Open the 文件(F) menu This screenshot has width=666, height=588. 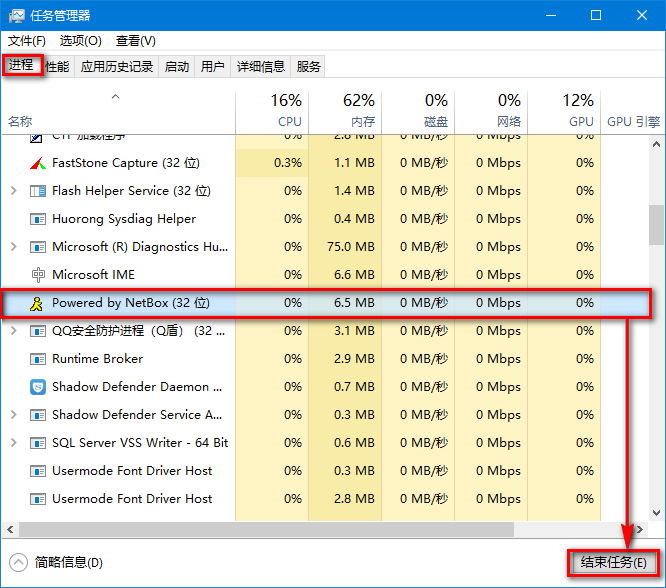click(x=27, y=41)
